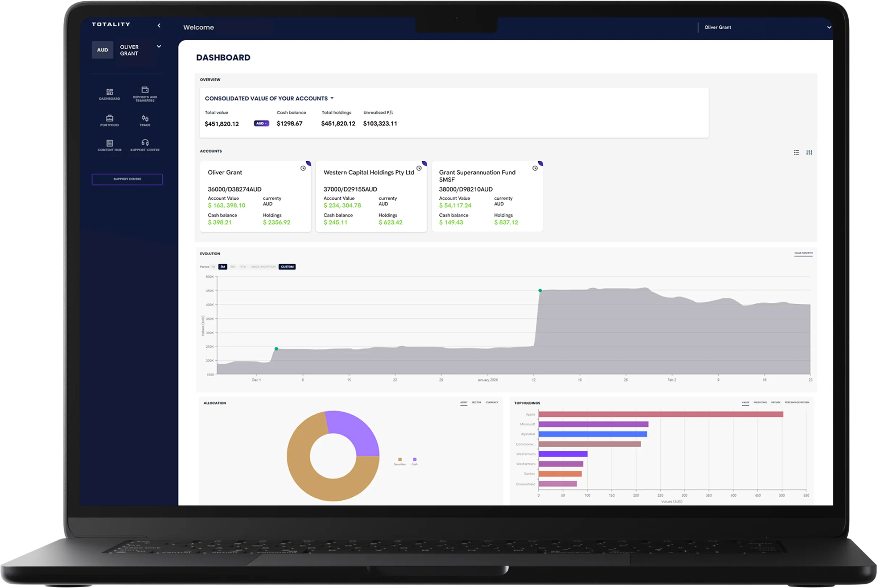878x588 pixels.
Task: Select the Custom period toggle
Action: click(x=287, y=267)
